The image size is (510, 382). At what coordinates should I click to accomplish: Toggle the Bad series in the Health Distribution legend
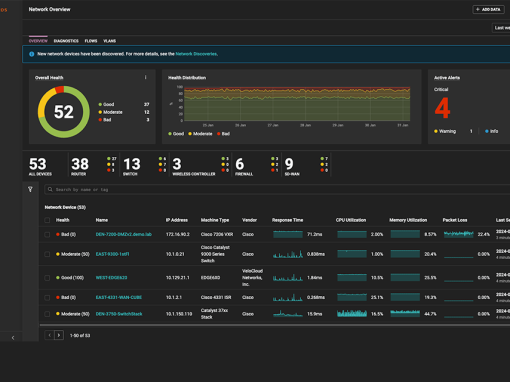point(223,134)
